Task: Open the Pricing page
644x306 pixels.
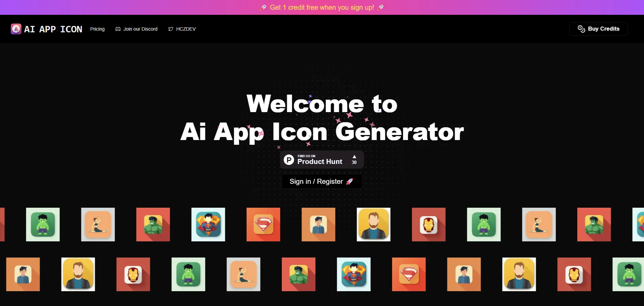Action: point(97,29)
